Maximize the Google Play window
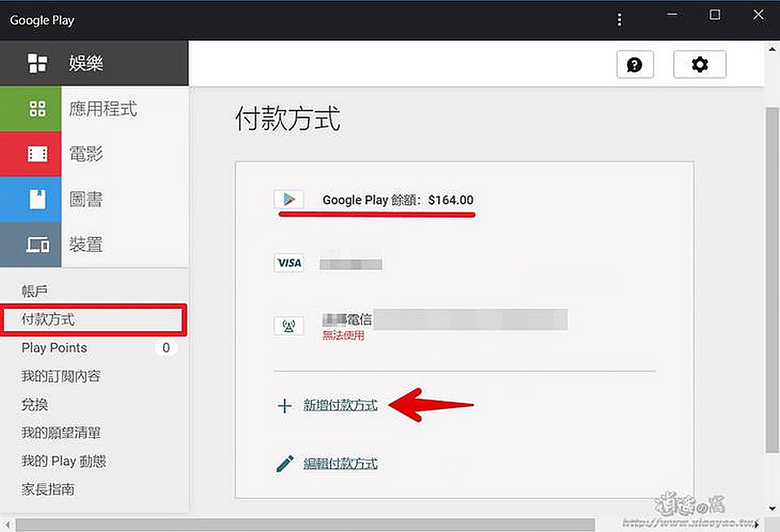 715,15
